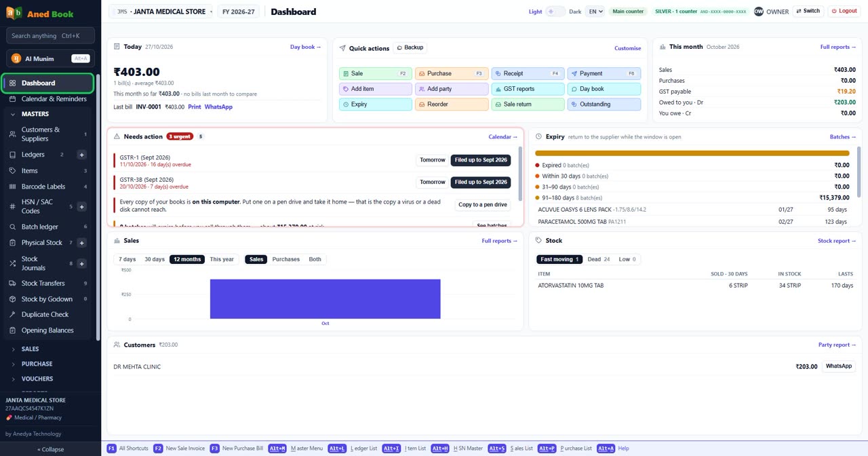Click the Needs action panel scrollbar

click(520, 173)
